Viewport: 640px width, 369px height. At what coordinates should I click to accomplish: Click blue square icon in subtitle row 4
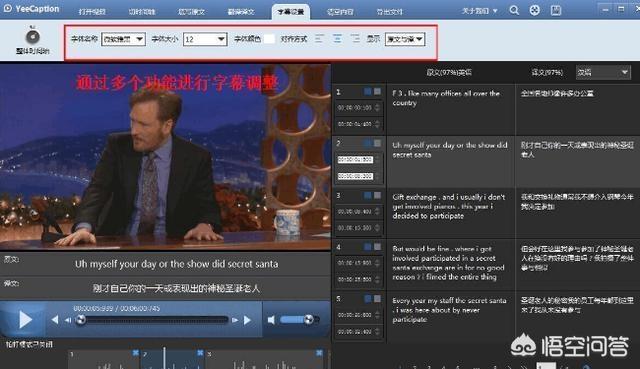coord(367,247)
